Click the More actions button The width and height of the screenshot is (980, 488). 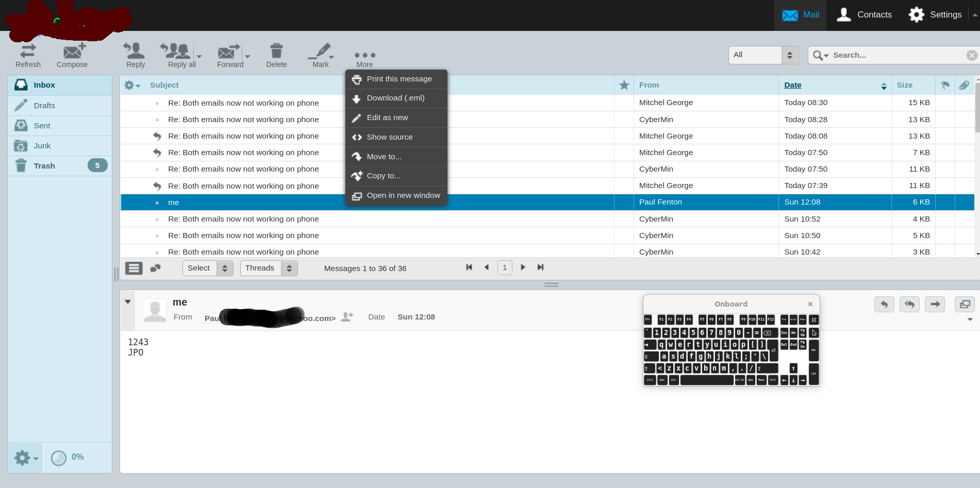coord(364,59)
